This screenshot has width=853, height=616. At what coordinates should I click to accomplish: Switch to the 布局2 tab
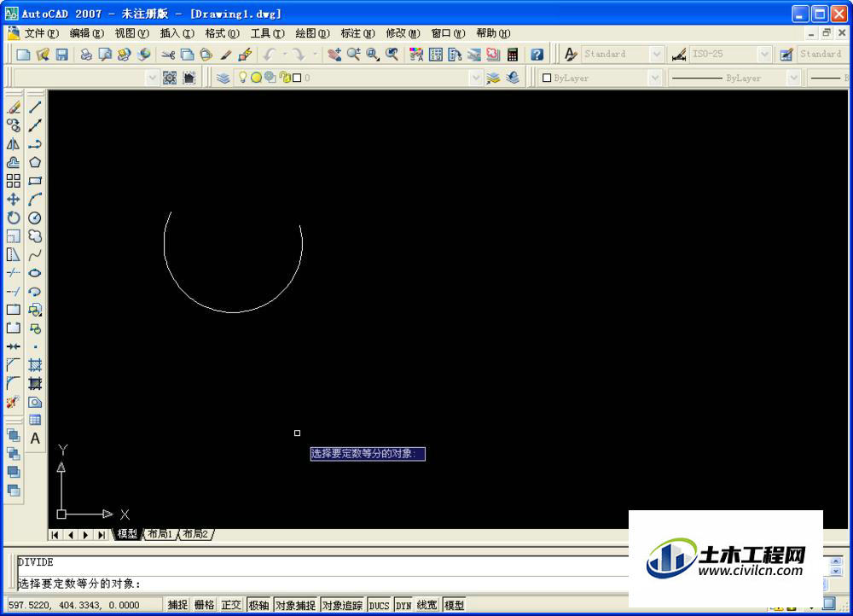tap(194, 534)
